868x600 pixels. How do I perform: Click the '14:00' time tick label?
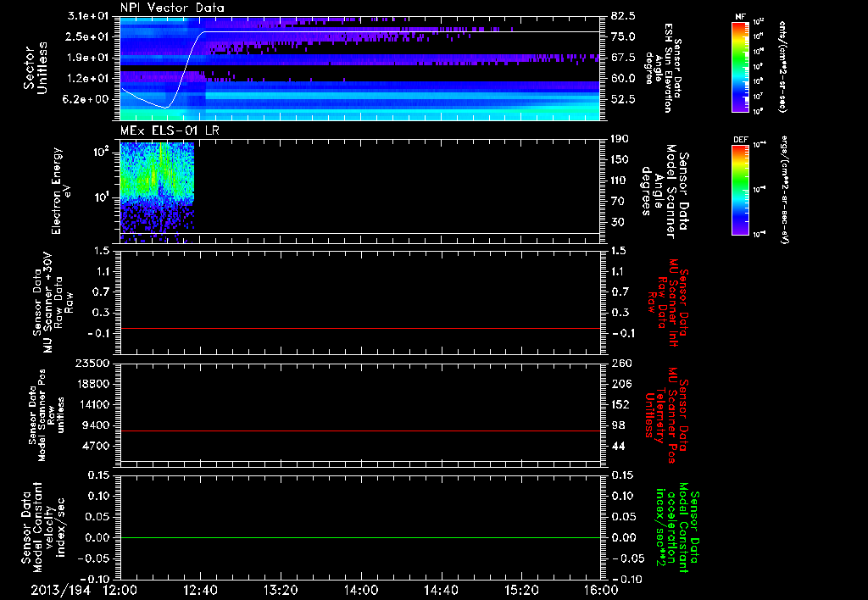[x=361, y=590]
